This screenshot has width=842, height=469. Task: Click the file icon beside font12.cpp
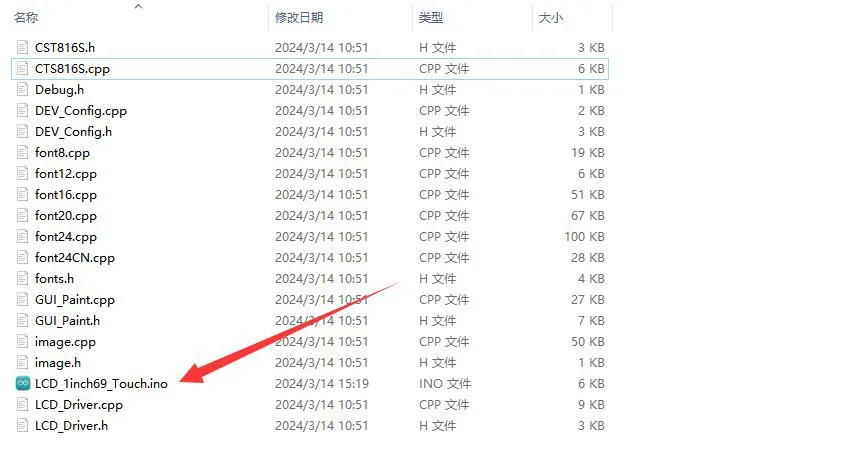coord(22,173)
